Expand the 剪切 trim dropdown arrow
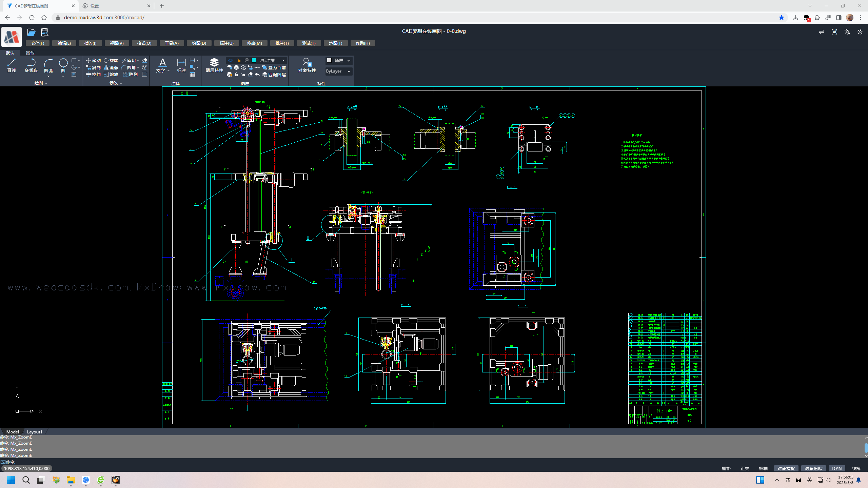Screen dimensions: 868x488 click(x=138, y=60)
